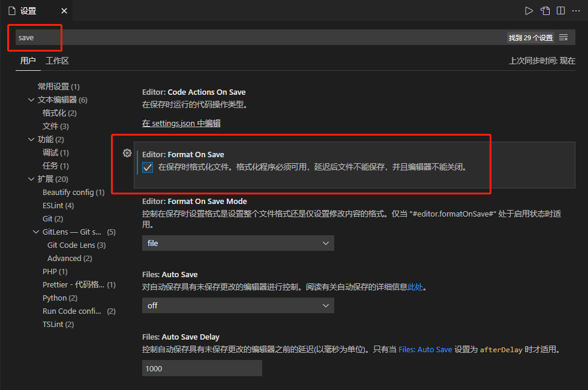Screen dimensions: 588x390
Task: Switch to the 工作区 settings tab
Action: tap(57, 61)
